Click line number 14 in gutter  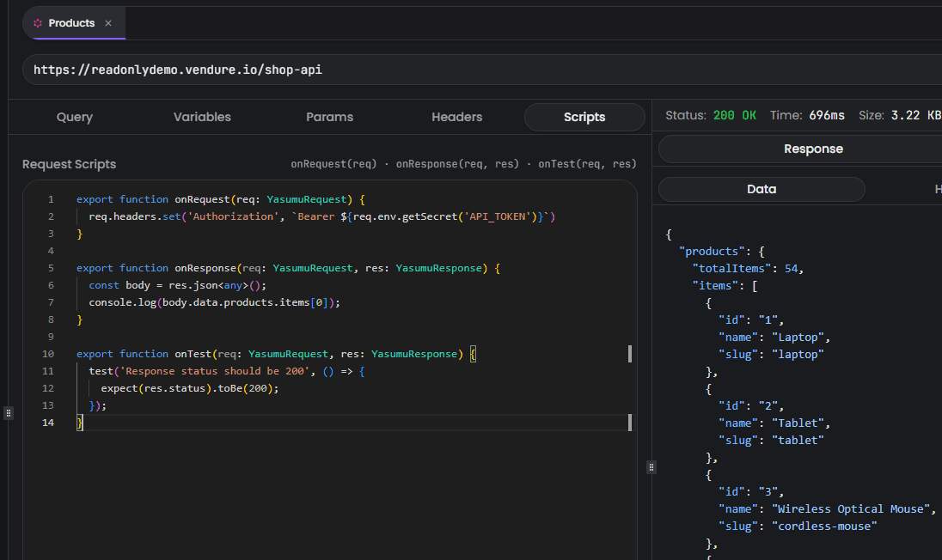coord(48,423)
